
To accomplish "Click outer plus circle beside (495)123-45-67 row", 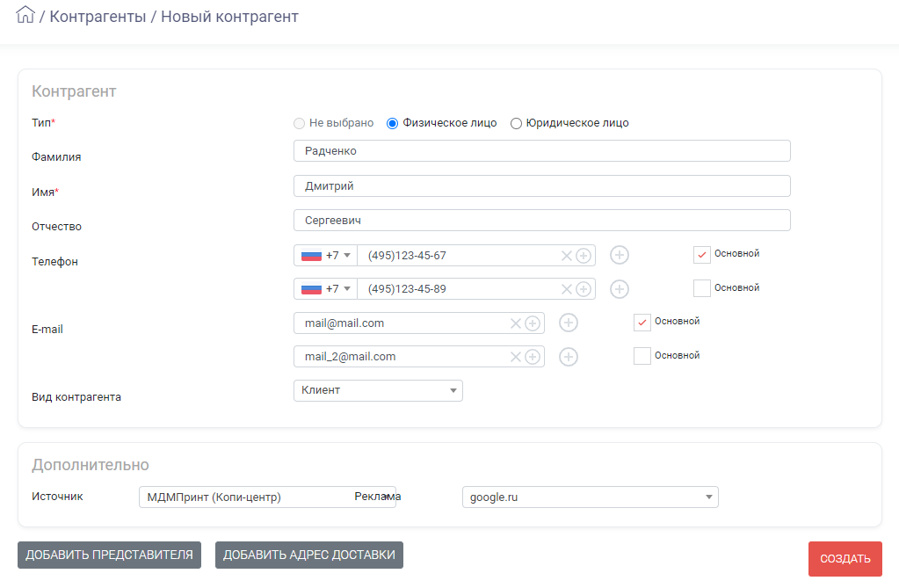I will point(620,255).
